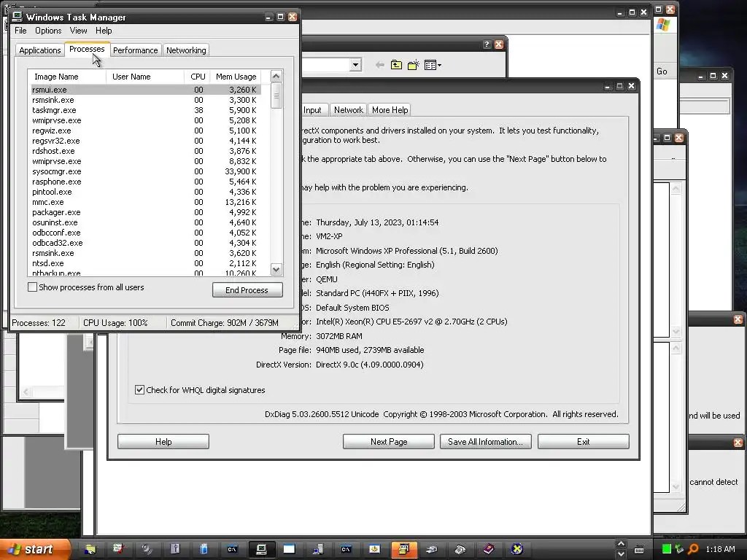Sort processes by Mem Usage column header
747x560 pixels.
pos(236,77)
